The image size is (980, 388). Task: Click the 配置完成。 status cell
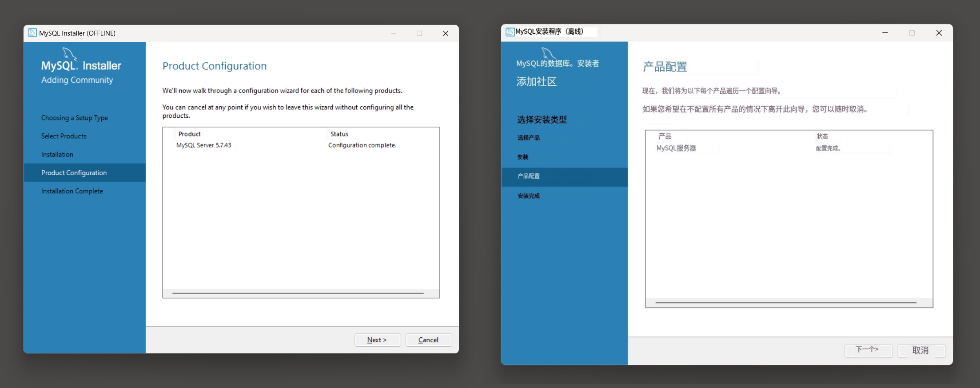(x=829, y=148)
